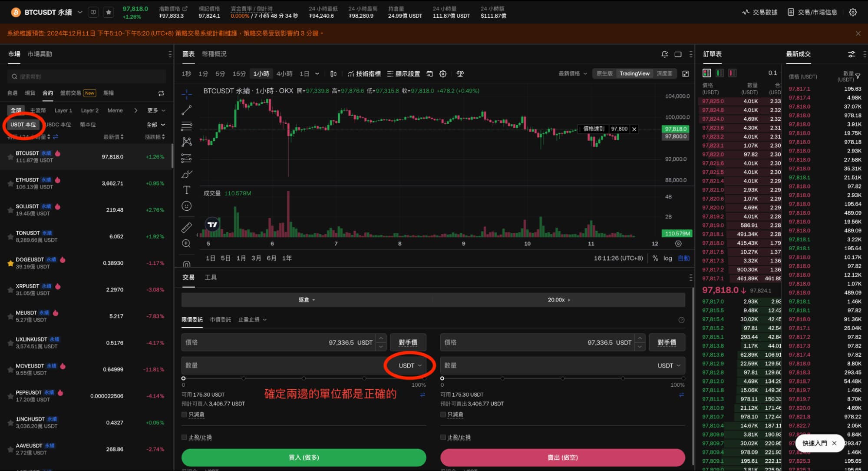The width and height of the screenshot is (868, 471).
Task: Toggle favorite star for ETHUSDT row
Action: [10, 183]
